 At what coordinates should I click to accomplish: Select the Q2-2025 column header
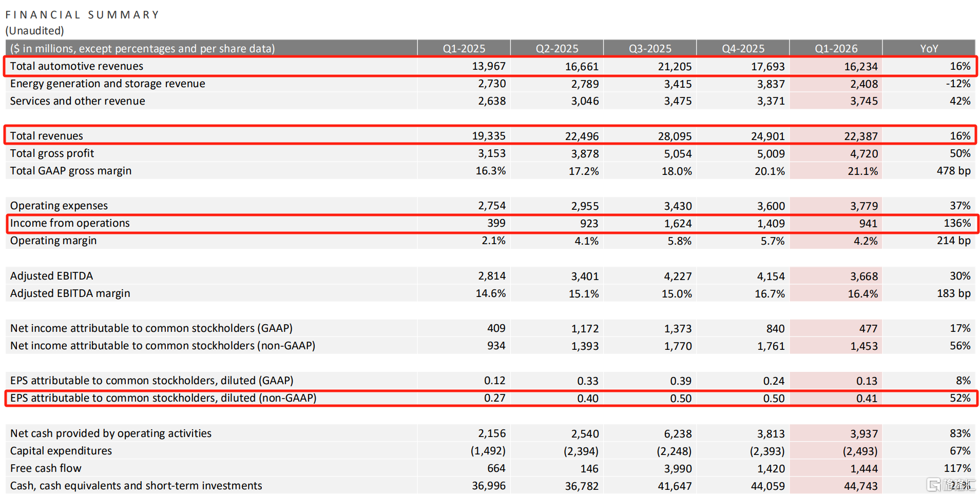click(x=556, y=48)
